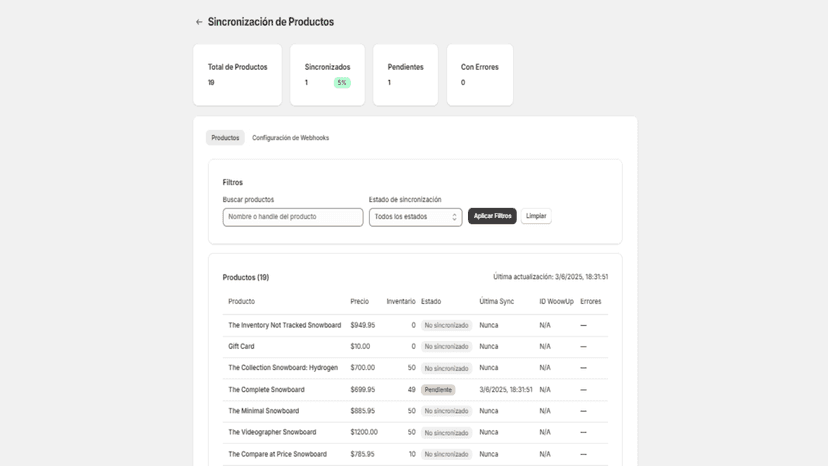Viewport: 828px width, 466px height.
Task: Click the Aplicar Filtros button
Action: click(492, 216)
